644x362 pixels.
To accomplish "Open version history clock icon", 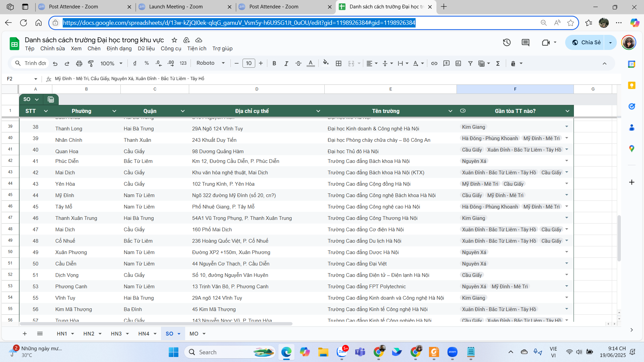I will coord(506,43).
